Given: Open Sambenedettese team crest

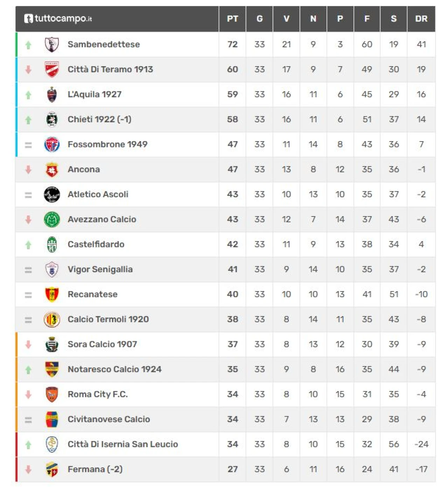Looking at the screenshot, I should coord(52,44).
